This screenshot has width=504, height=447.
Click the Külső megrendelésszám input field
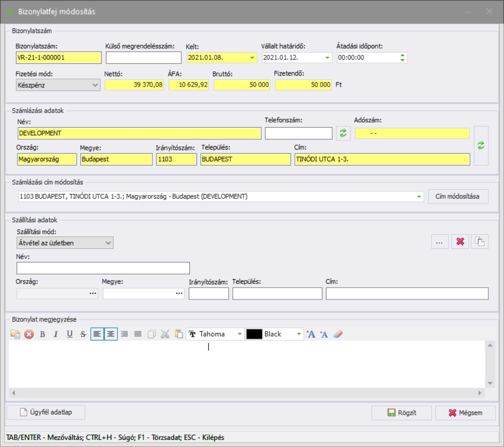pyautogui.click(x=143, y=58)
